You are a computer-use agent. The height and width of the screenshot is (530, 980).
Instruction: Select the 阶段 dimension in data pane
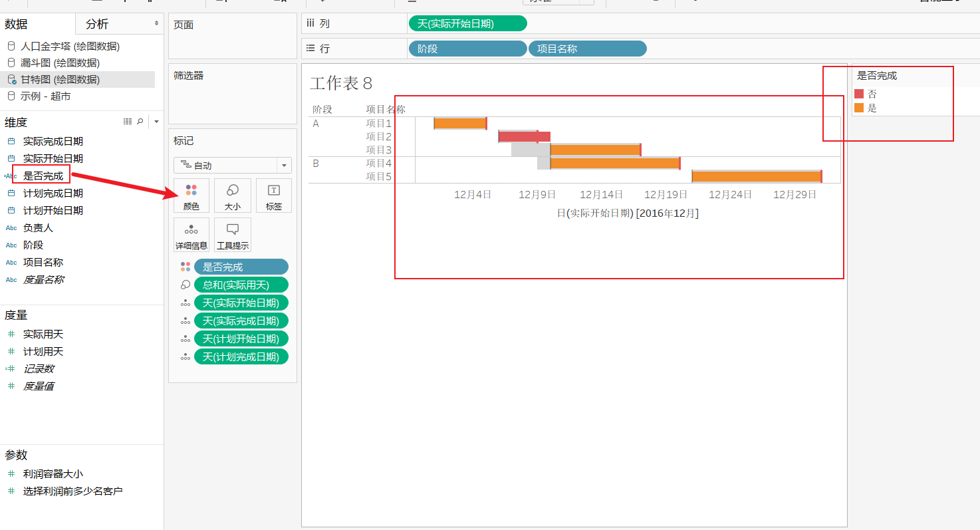[x=33, y=245]
